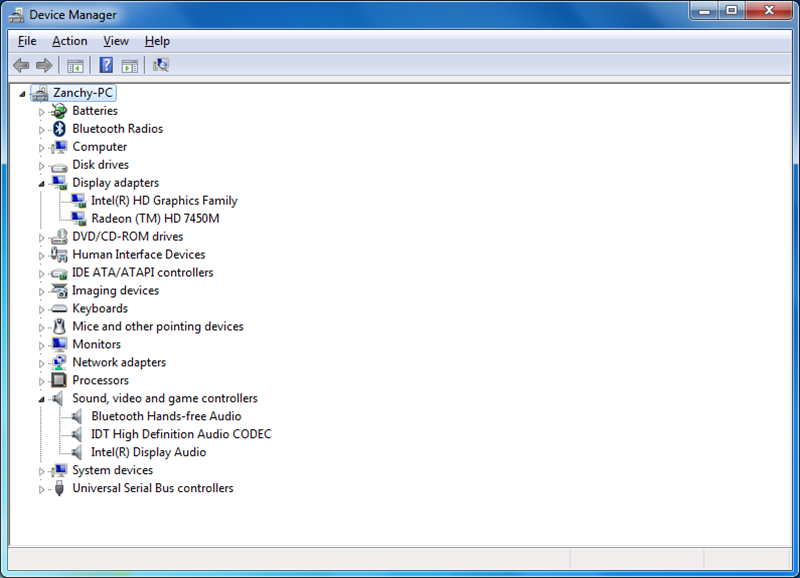Click the Disk drives icon
The height and width of the screenshot is (578, 800).
[x=59, y=166]
